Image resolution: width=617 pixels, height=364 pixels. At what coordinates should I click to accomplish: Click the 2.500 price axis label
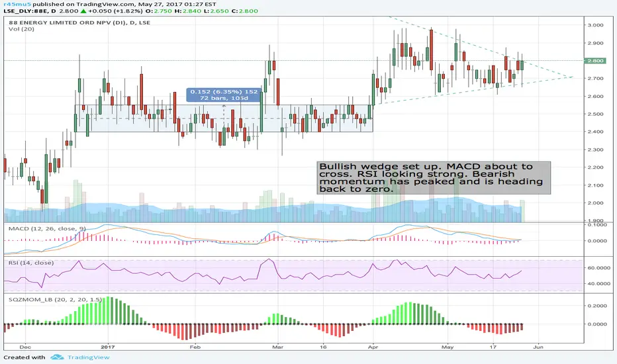pos(595,114)
